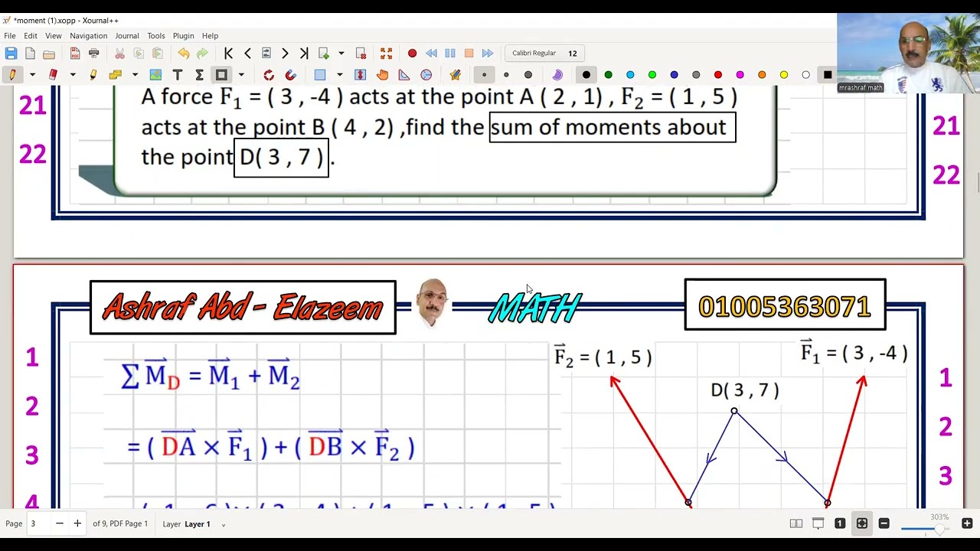
Task: Open the Pen tool options dropdown
Action: [x=32, y=75]
